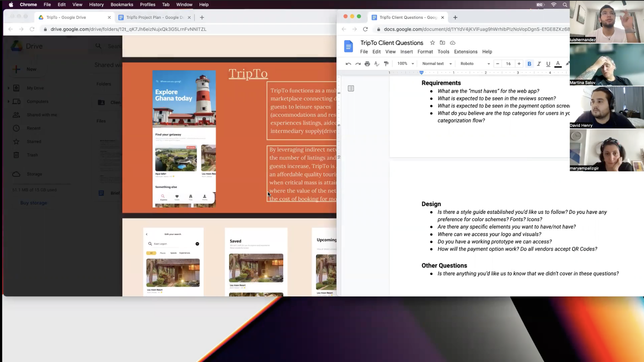Open the Bookmarks menu in menu bar
This screenshot has height=362, width=644.
[x=122, y=4]
